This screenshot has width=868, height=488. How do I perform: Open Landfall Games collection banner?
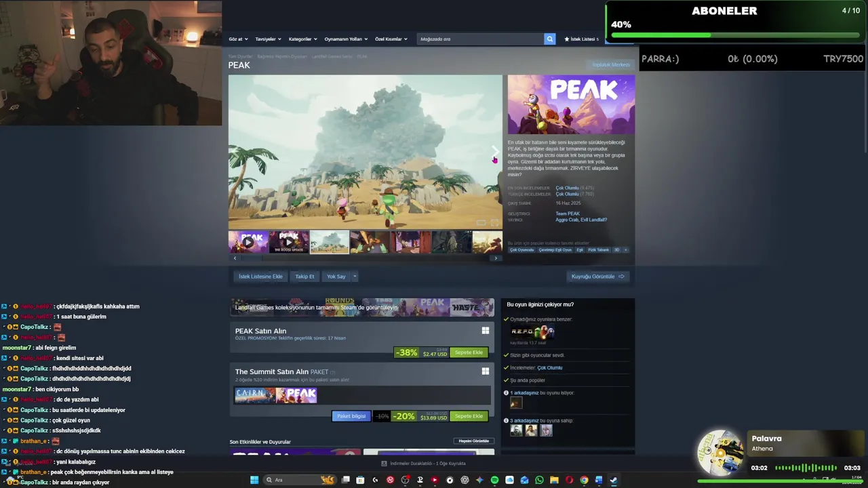pos(362,307)
